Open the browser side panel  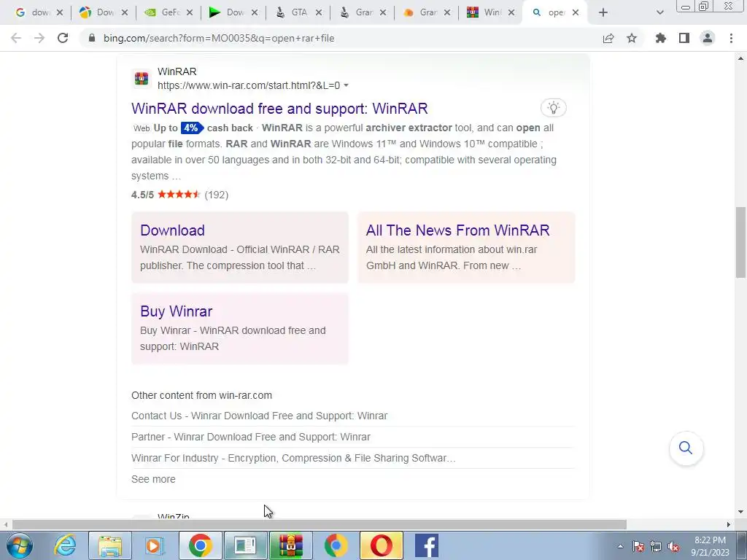[x=684, y=38]
